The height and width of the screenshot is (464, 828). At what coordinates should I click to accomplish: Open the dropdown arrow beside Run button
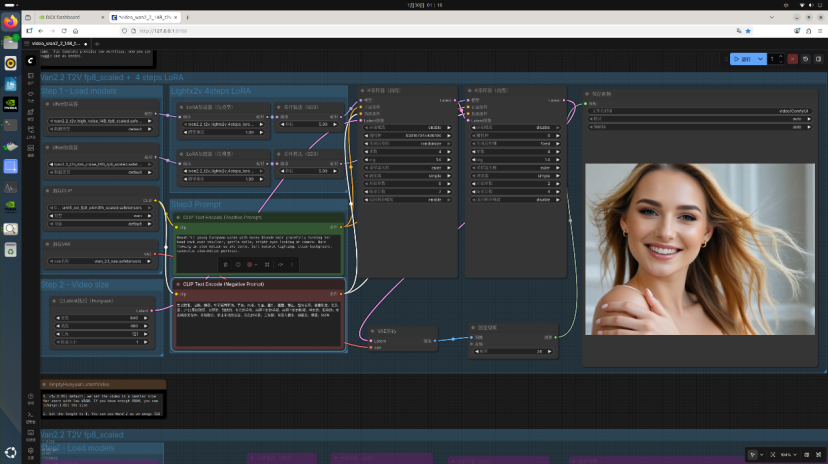click(760, 59)
